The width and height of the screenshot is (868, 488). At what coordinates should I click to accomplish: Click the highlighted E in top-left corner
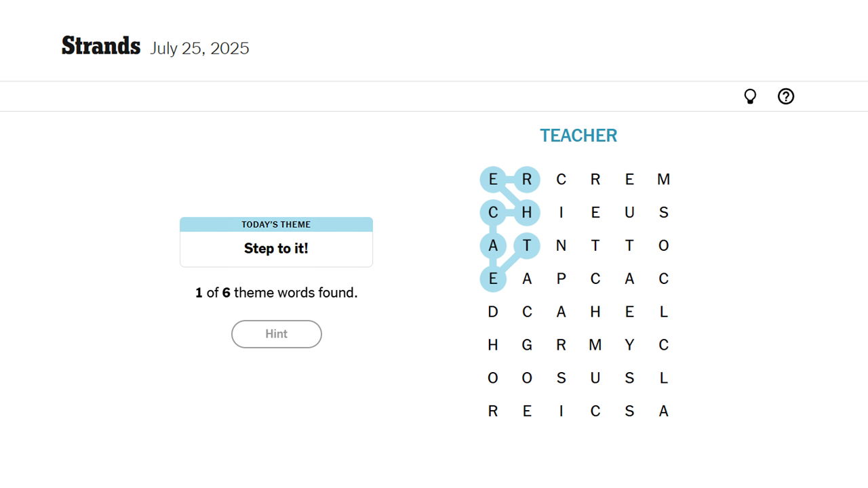point(493,180)
